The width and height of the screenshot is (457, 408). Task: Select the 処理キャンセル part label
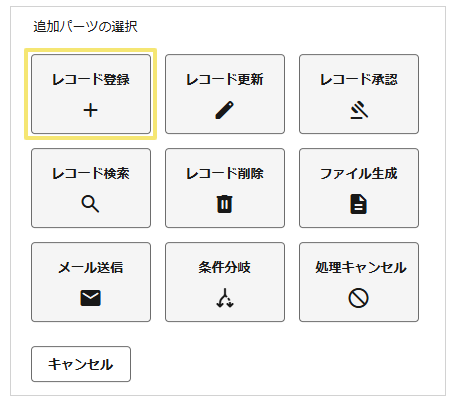point(361,267)
